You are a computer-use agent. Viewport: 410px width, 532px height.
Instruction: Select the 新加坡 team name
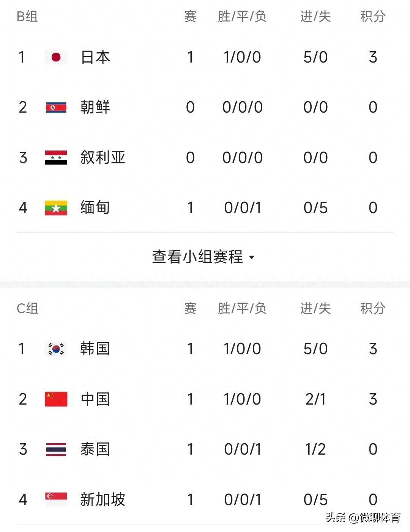(x=102, y=499)
